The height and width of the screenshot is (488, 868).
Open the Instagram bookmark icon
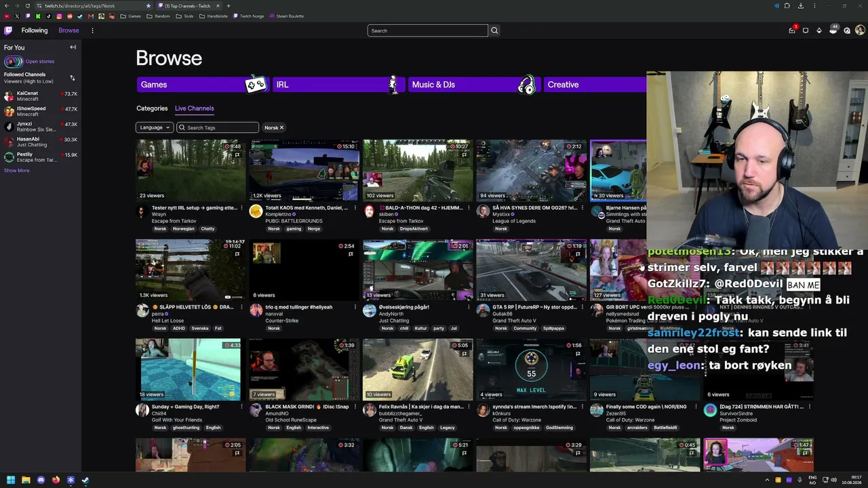(59, 16)
